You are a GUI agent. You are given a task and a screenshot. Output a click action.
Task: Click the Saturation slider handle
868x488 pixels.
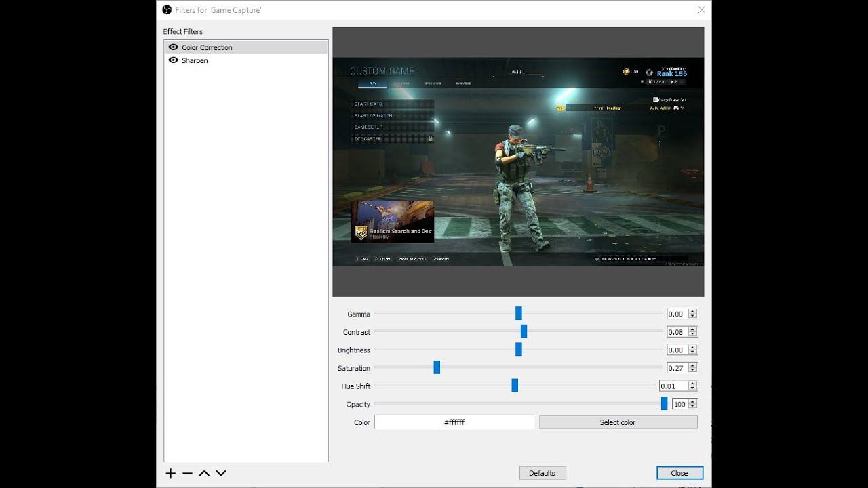tap(437, 367)
